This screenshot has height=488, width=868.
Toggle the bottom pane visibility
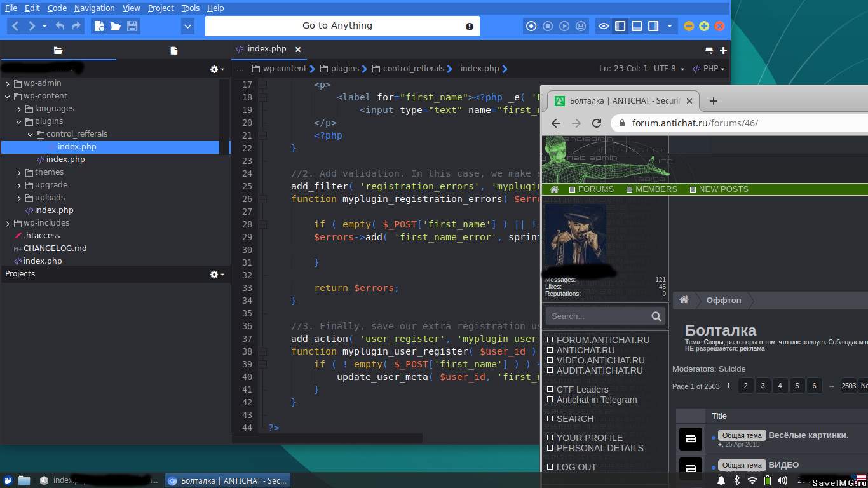637,26
